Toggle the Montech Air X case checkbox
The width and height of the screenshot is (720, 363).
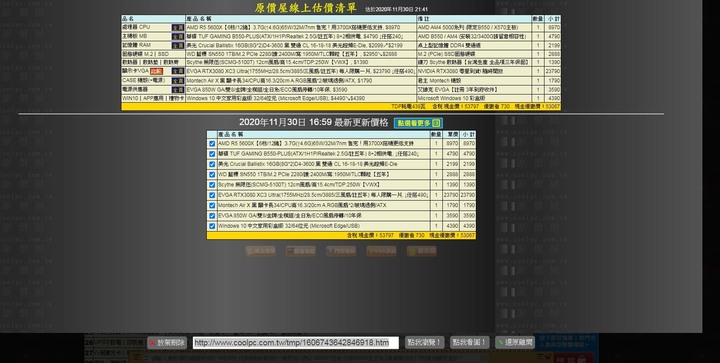[x=212, y=206]
